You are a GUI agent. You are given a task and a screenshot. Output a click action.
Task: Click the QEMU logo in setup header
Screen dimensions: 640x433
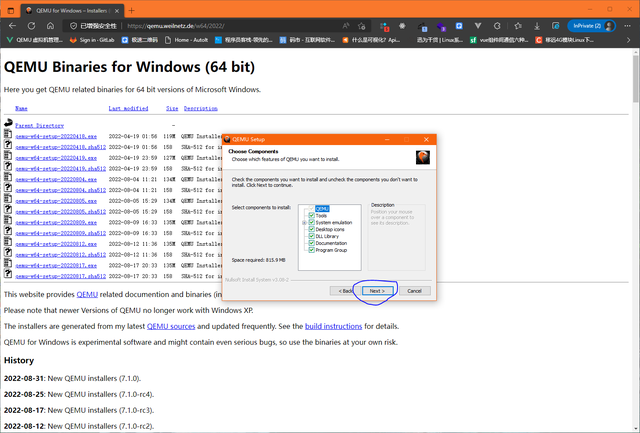(423, 158)
